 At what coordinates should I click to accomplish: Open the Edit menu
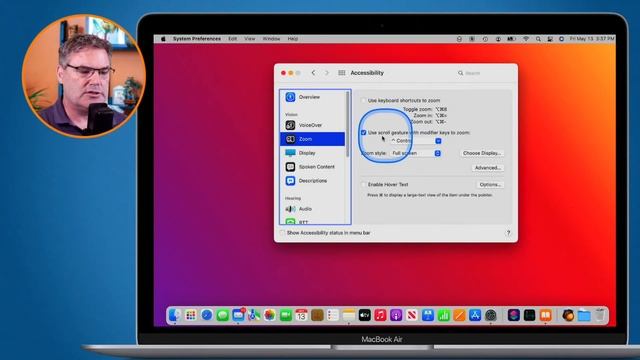coord(233,39)
